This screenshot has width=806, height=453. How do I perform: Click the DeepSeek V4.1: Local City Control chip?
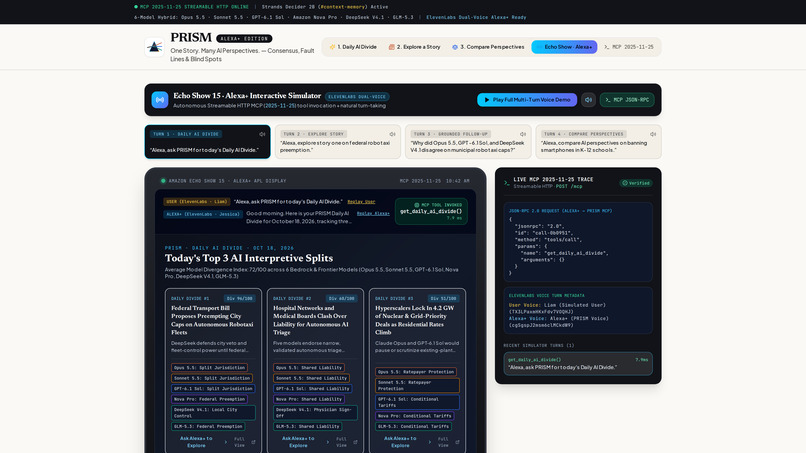213,413
